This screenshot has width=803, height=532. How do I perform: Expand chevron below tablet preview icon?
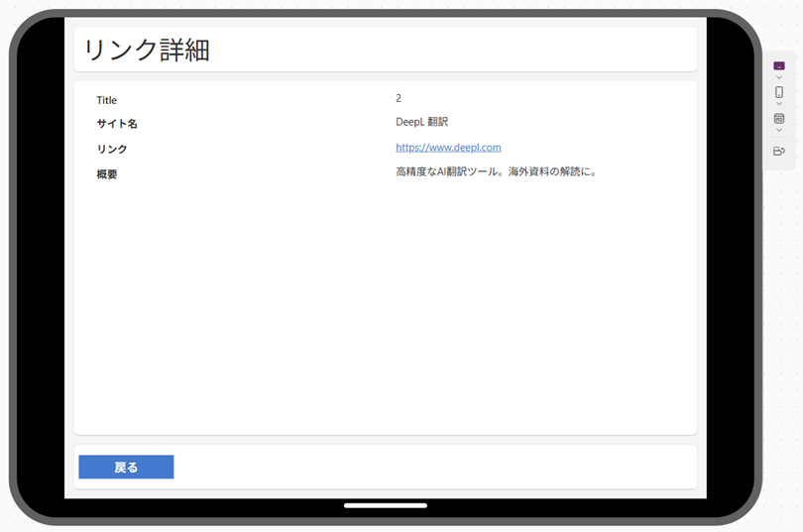(x=779, y=77)
